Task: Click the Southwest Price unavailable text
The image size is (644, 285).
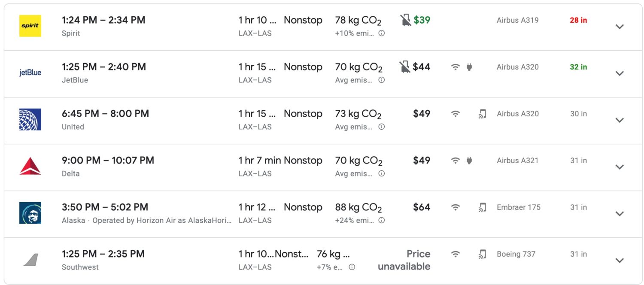Action: click(404, 260)
